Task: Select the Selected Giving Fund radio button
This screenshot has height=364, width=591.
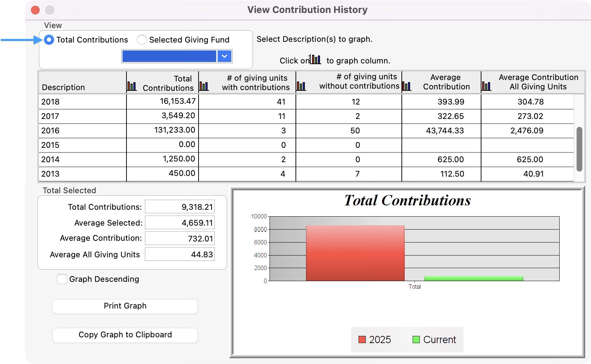Action: click(142, 40)
